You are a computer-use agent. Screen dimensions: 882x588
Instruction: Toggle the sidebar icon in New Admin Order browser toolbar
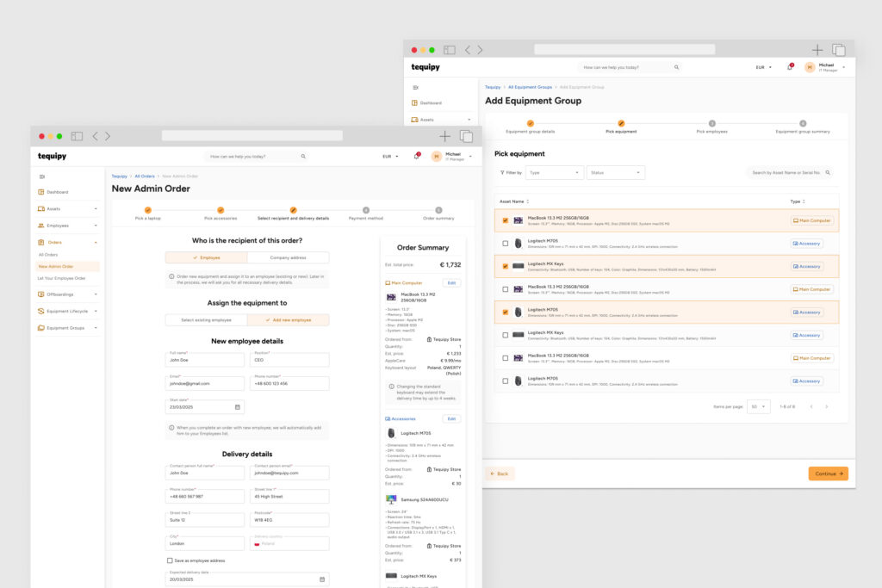coord(77,136)
